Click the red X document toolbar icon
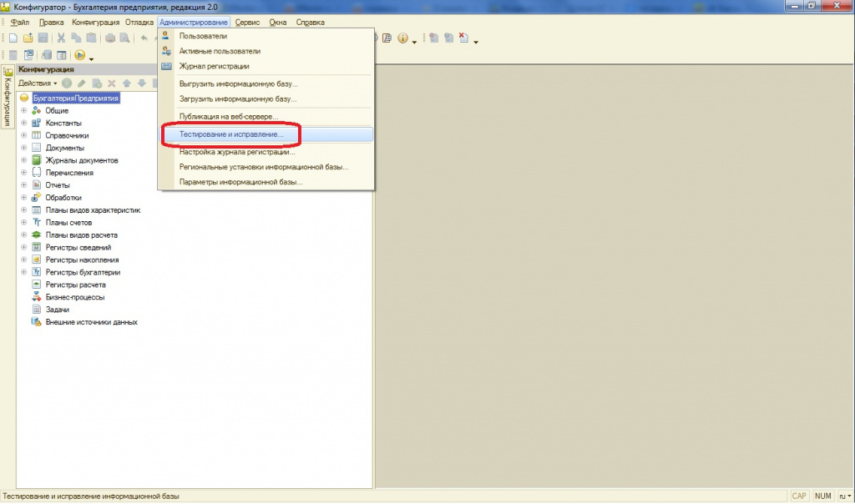855x504 pixels. [463, 38]
